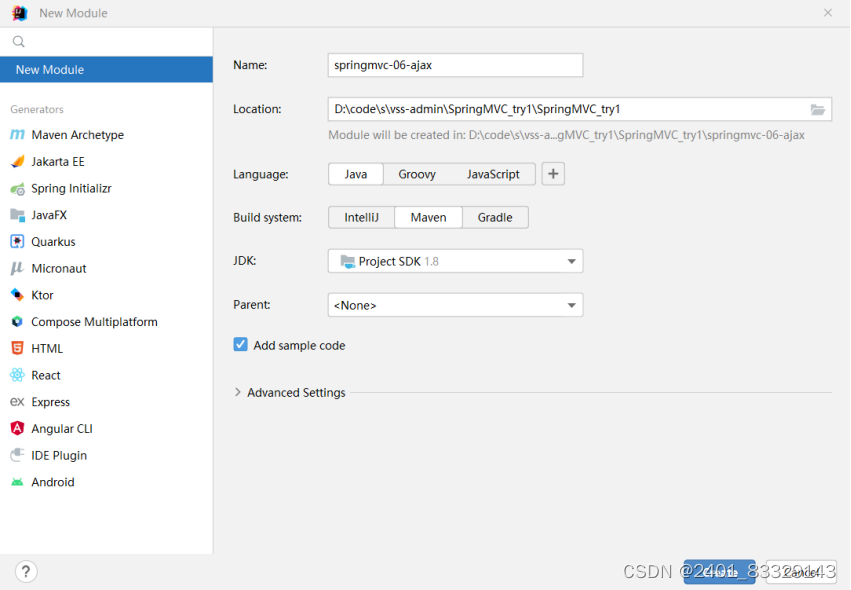Click the Compose Multiplatform icon
The image size is (851, 590).
tap(17, 321)
